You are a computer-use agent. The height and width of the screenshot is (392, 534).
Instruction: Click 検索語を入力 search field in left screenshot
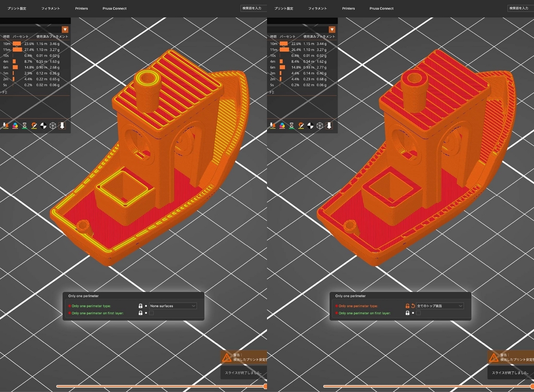click(x=254, y=8)
